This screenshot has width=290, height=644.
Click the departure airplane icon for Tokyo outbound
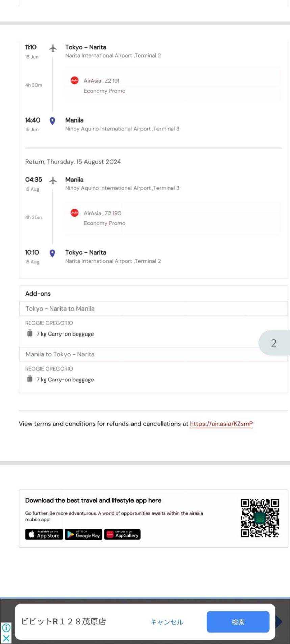click(53, 48)
